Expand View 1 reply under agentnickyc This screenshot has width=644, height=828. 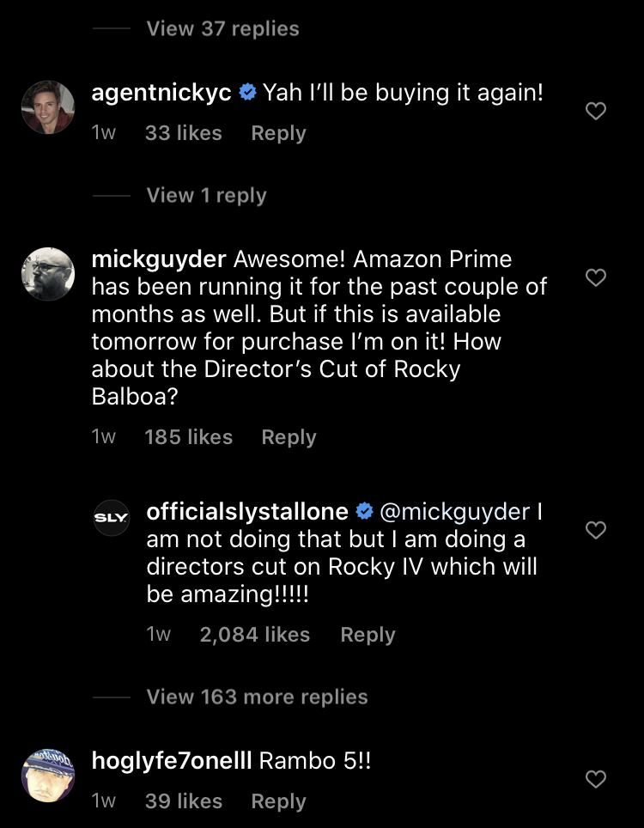tap(206, 195)
